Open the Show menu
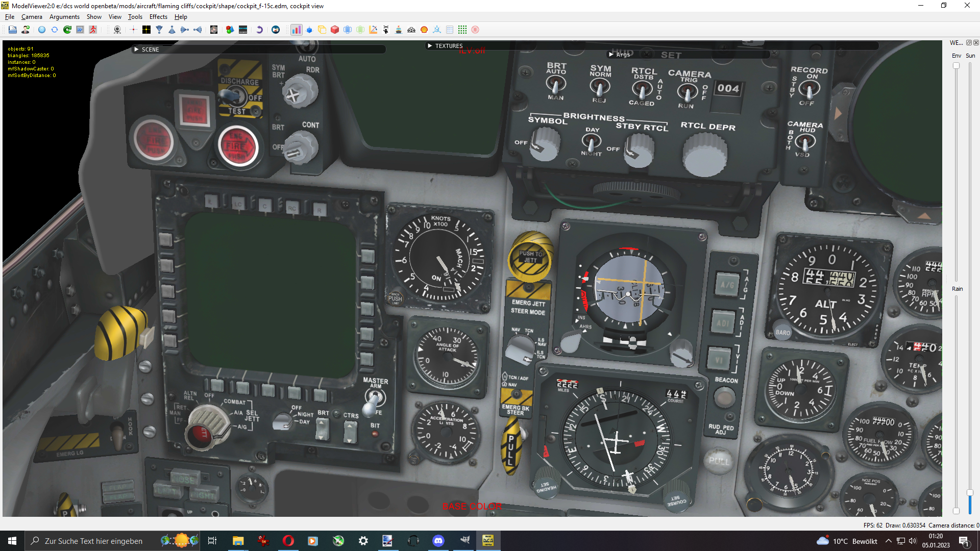 pos(94,17)
